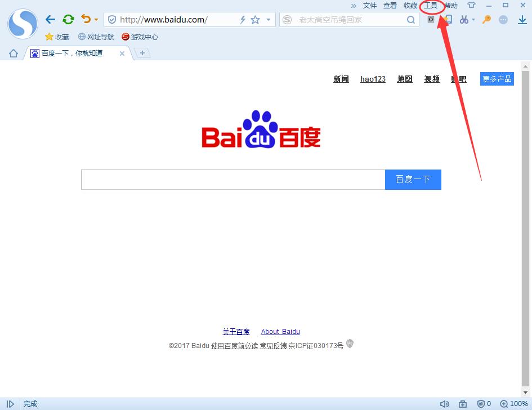Click the magnifier search icon
This screenshot has height=410, width=532.
click(x=411, y=20)
